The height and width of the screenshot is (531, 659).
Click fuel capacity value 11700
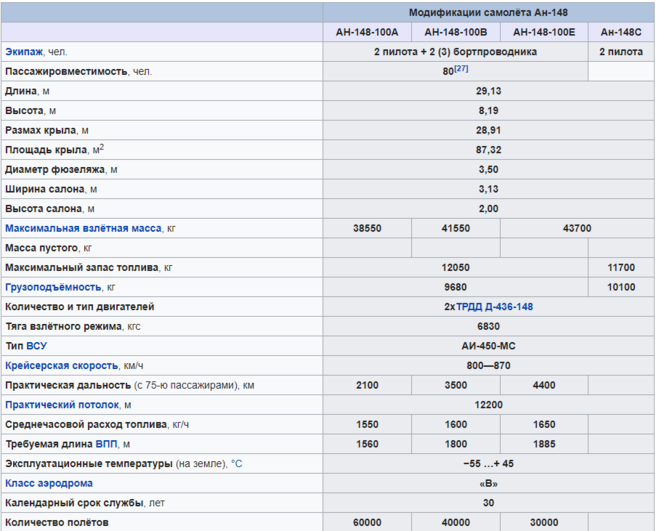621,267
